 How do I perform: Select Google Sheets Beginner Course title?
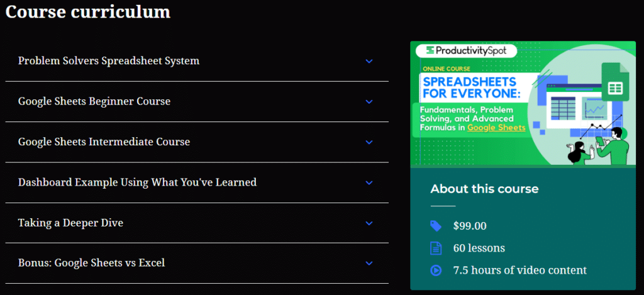(94, 101)
